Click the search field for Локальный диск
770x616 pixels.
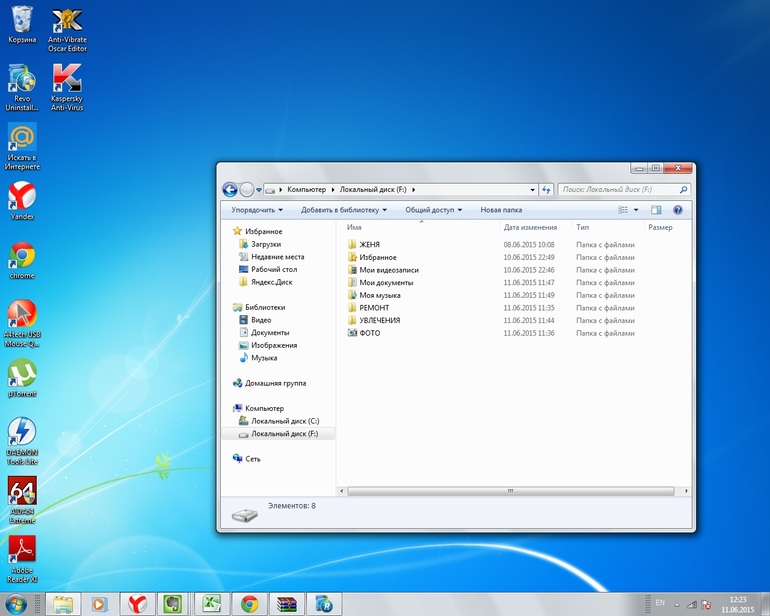[624, 190]
